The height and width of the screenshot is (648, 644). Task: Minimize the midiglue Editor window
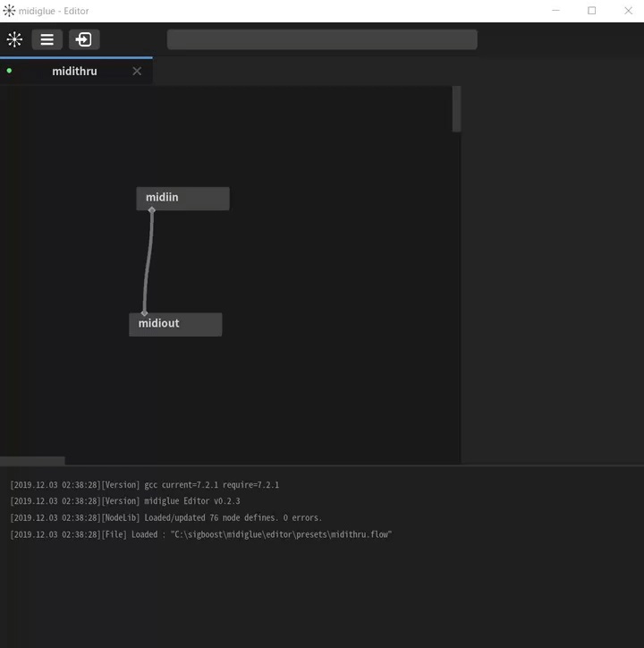(556, 11)
